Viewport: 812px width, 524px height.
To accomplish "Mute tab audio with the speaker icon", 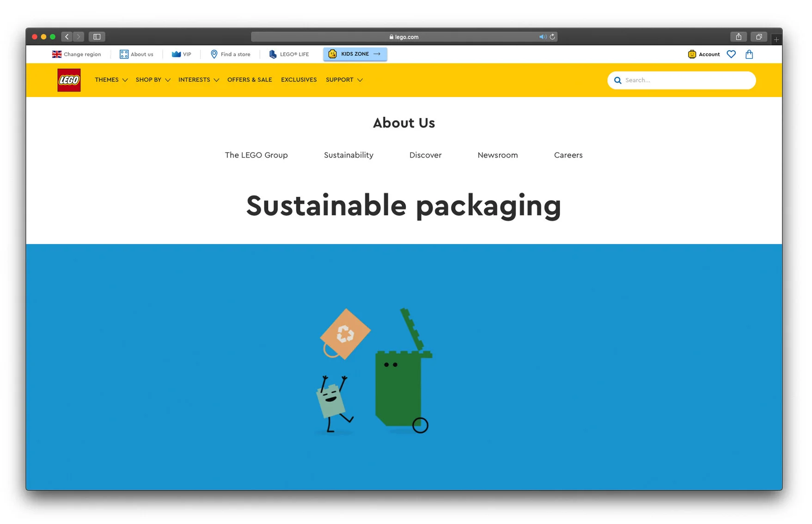I will [543, 37].
